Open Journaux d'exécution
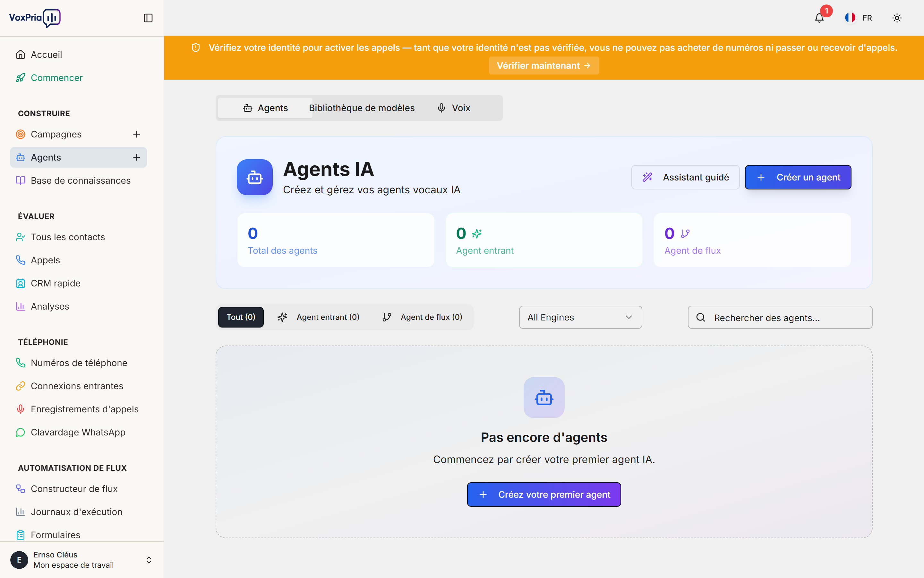 [78, 512]
